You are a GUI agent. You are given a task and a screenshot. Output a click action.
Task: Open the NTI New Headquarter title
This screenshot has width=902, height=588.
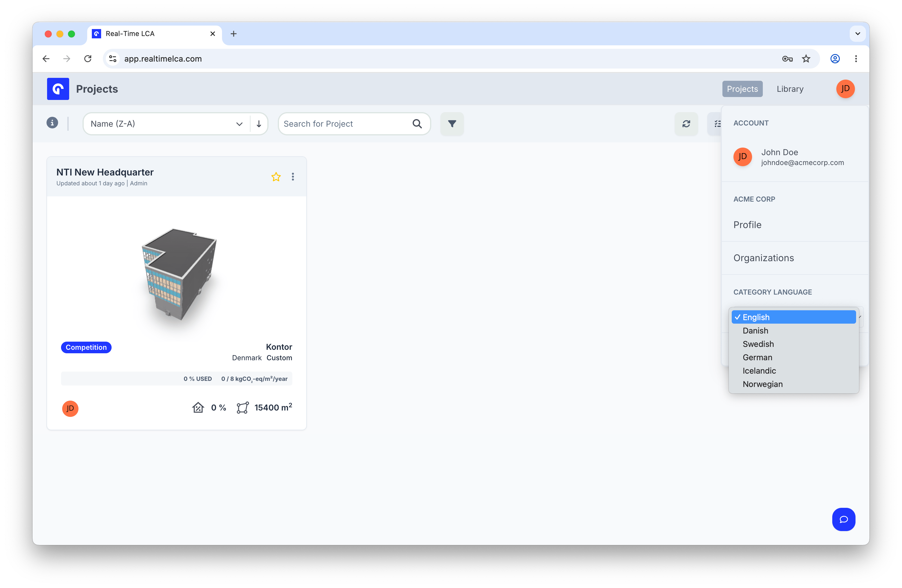coord(105,172)
